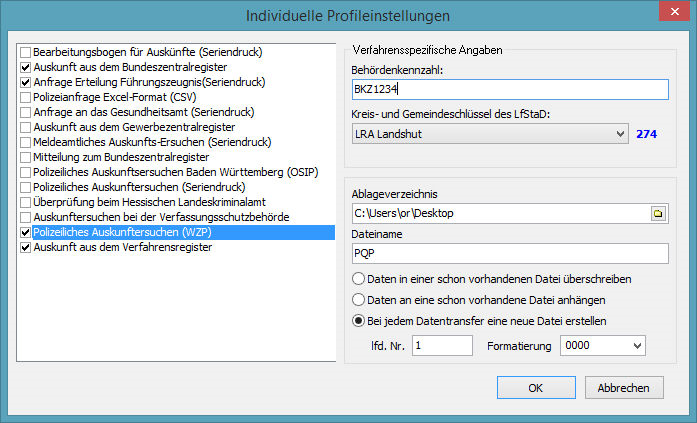Uncheck Auskunft aus dem Bundeszentralregister
697x423 pixels.
[x=26, y=66]
